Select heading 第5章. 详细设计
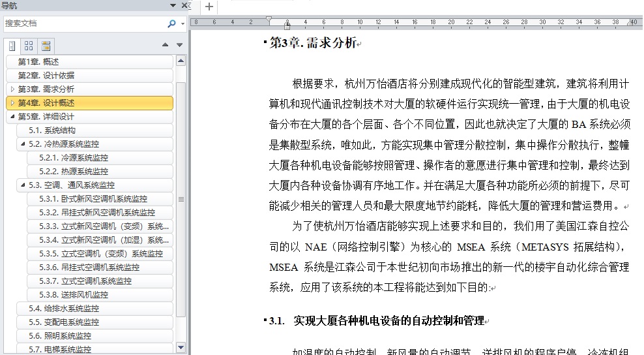This screenshot has width=644, height=355. (x=90, y=116)
